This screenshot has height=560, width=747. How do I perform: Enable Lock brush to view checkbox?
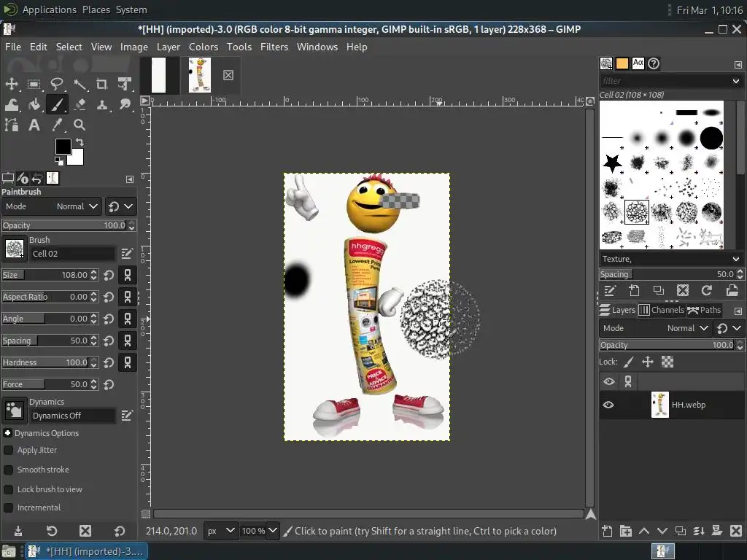[9, 489]
